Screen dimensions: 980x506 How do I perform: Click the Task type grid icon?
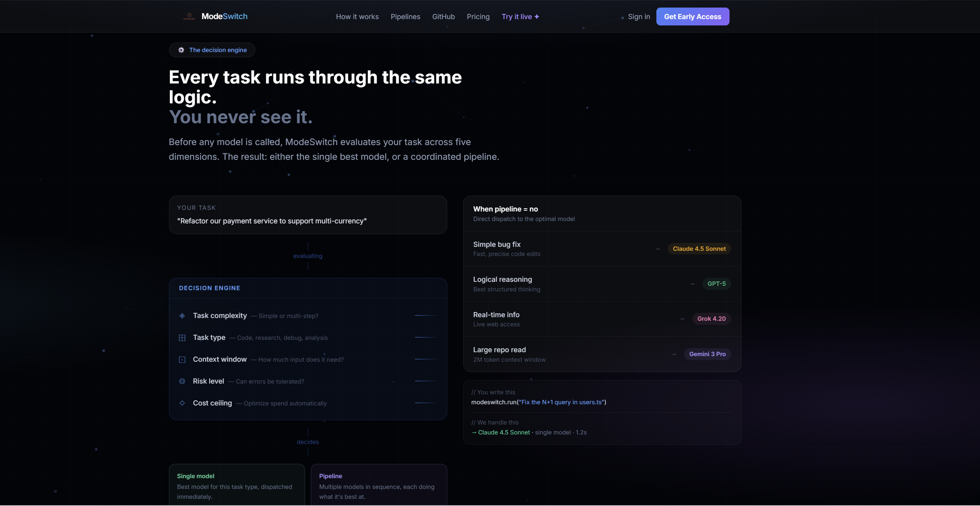tap(182, 338)
